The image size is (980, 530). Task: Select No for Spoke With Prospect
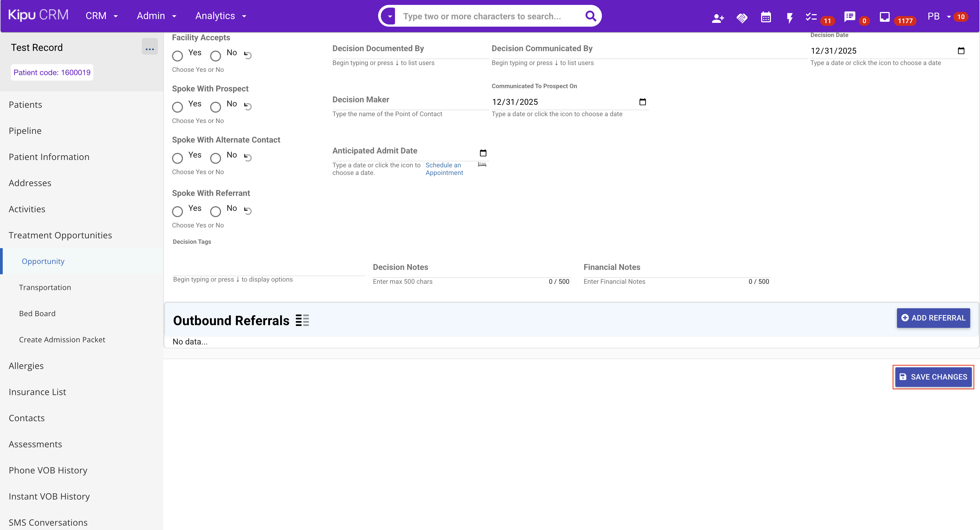215,107
